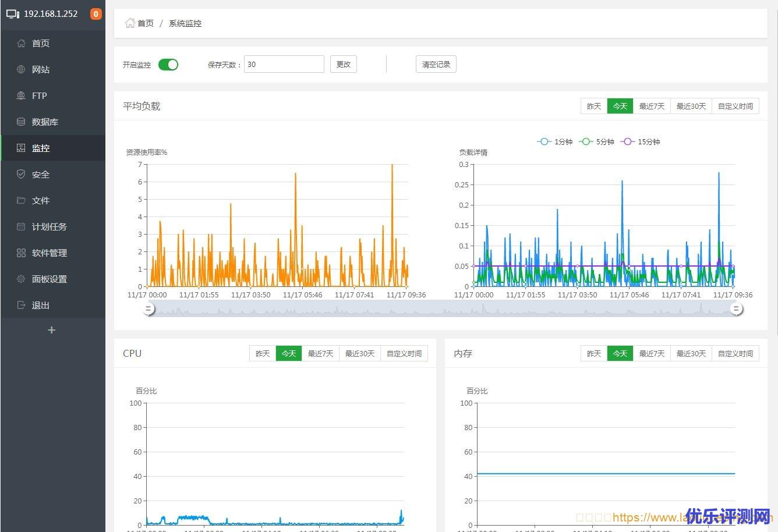778x532 pixels.
Task: Toggle the 15分钟 legend series
Action: [641, 141]
